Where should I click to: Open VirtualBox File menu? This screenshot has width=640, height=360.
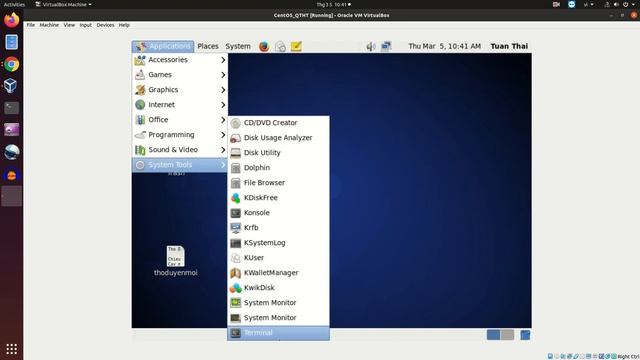click(31, 25)
